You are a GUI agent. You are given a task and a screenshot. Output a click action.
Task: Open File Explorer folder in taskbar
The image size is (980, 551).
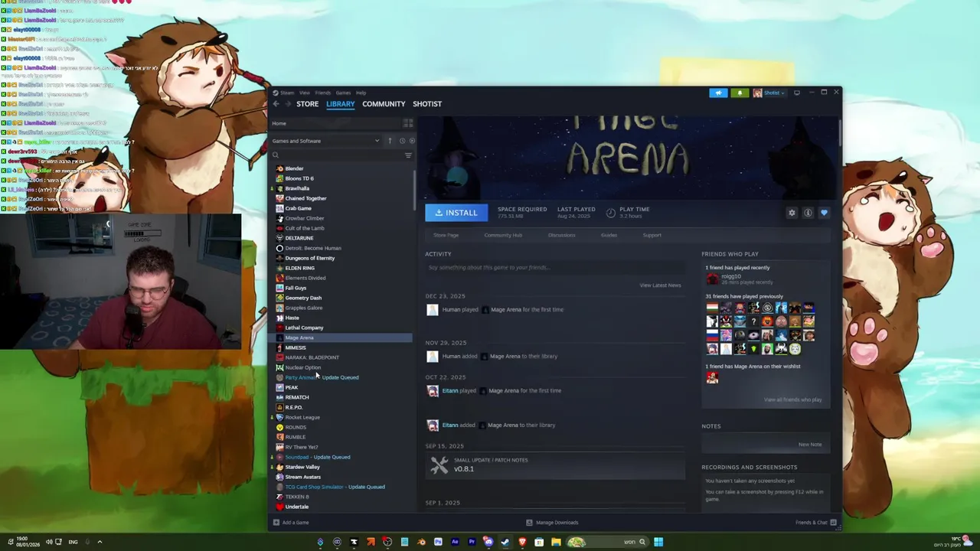[x=556, y=542]
